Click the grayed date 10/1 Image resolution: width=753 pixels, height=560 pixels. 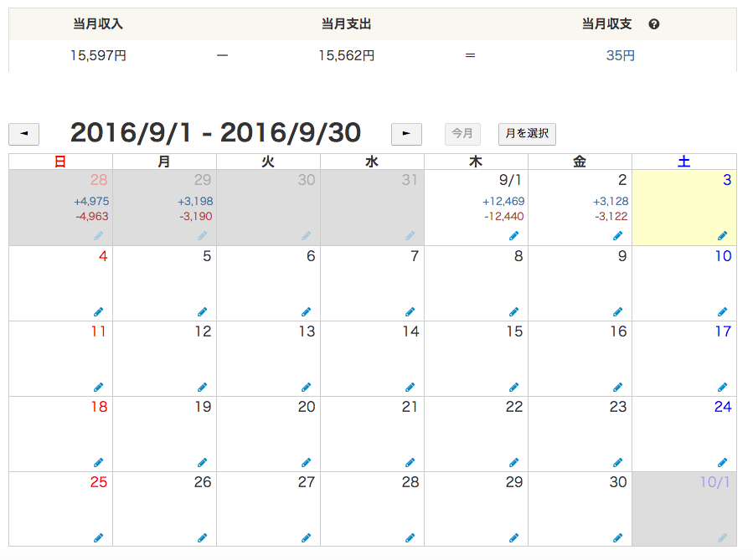click(x=714, y=482)
